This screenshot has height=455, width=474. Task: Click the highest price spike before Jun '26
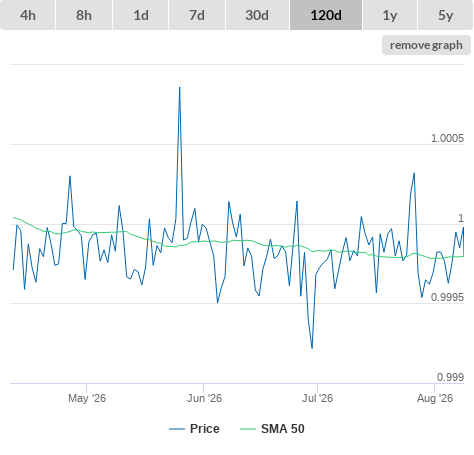click(180, 87)
